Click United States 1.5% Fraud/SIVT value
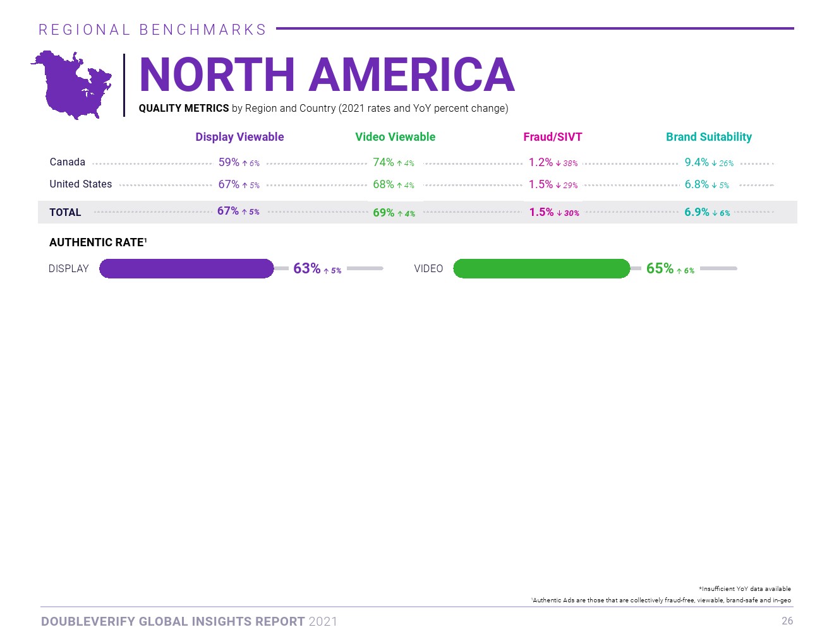 541,184
